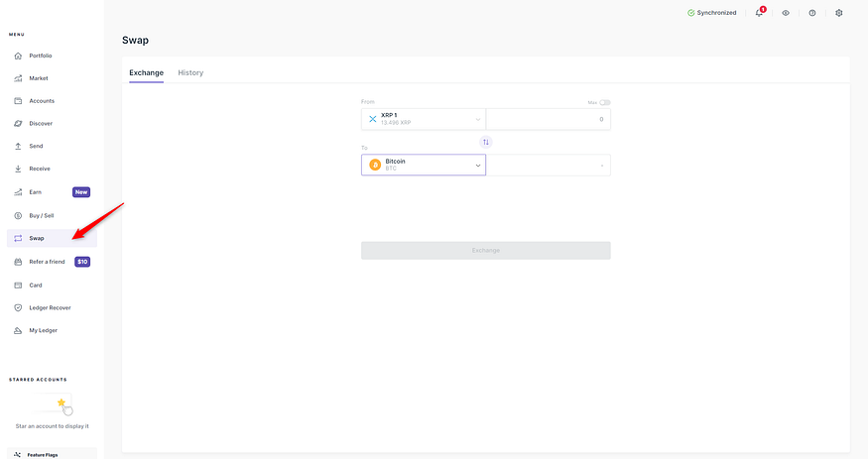
Task: Open the Card icon in sidebar
Action: point(18,286)
